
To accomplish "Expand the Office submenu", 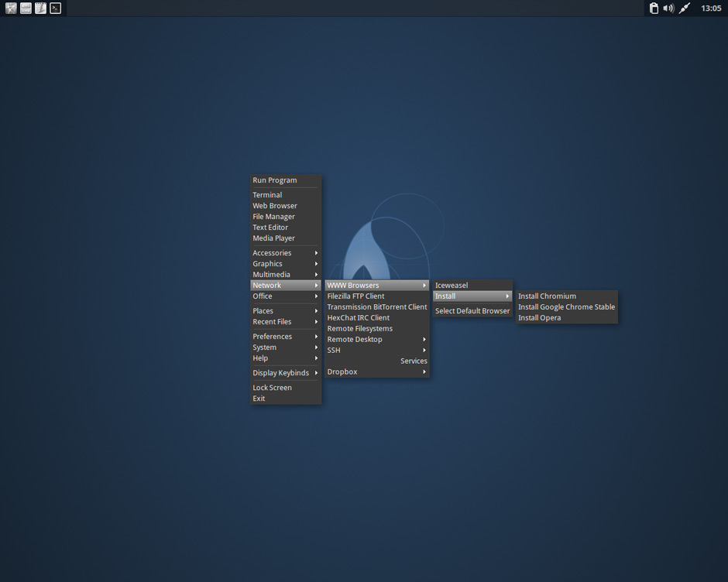I will click(x=286, y=296).
